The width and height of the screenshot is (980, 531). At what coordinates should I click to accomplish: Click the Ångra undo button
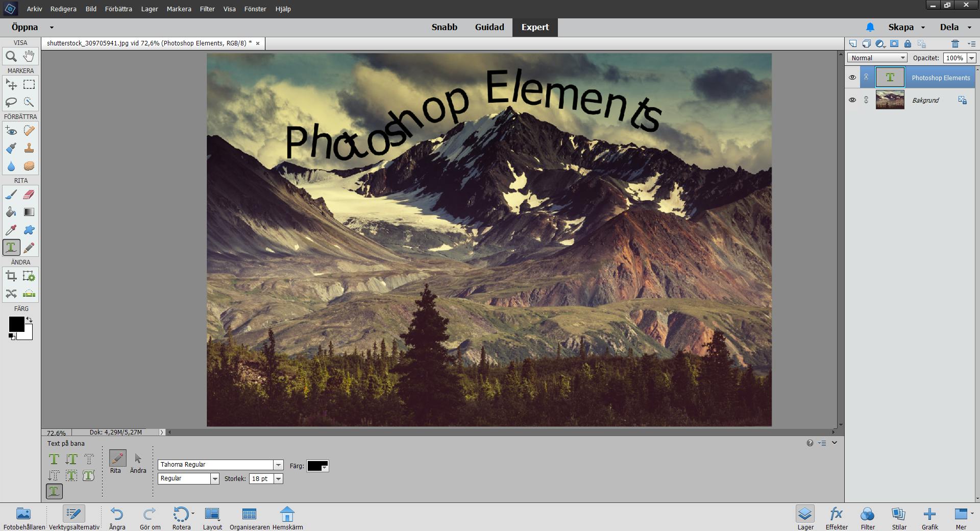click(117, 518)
